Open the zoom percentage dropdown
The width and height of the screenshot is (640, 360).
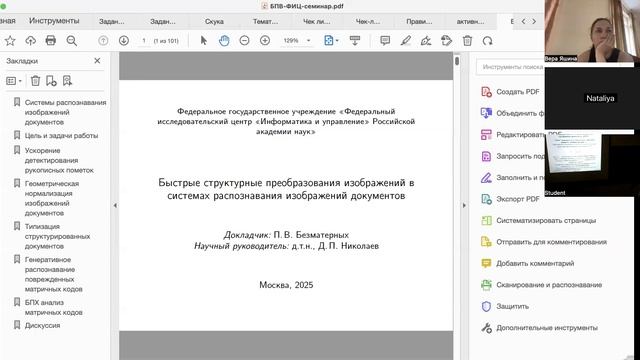pyautogui.click(x=309, y=40)
